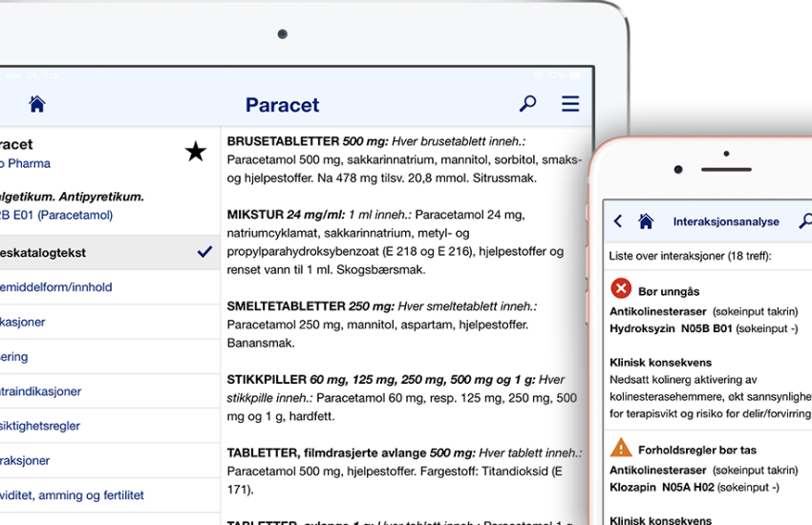Image resolution: width=812 pixels, height=525 pixels.
Task: Tap the orange Forholdsregler warning triangle icon
Action: click(621, 448)
